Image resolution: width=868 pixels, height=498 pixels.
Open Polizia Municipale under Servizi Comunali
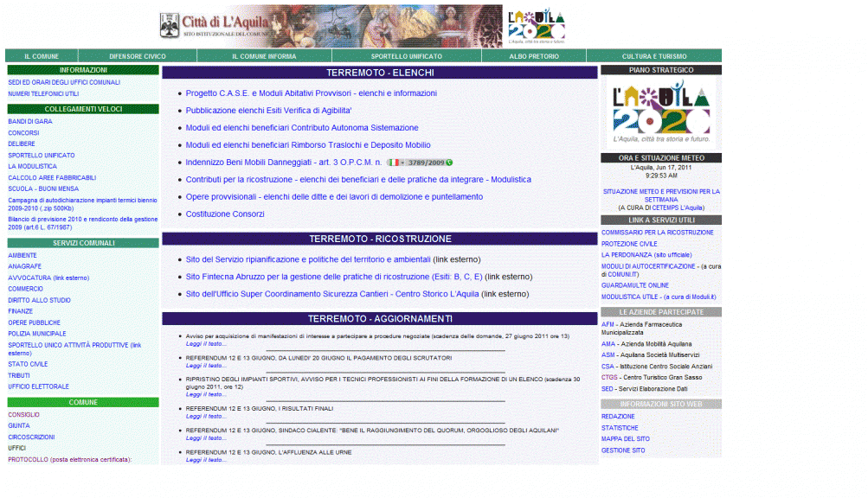pyautogui.click(x=37, y=334)
